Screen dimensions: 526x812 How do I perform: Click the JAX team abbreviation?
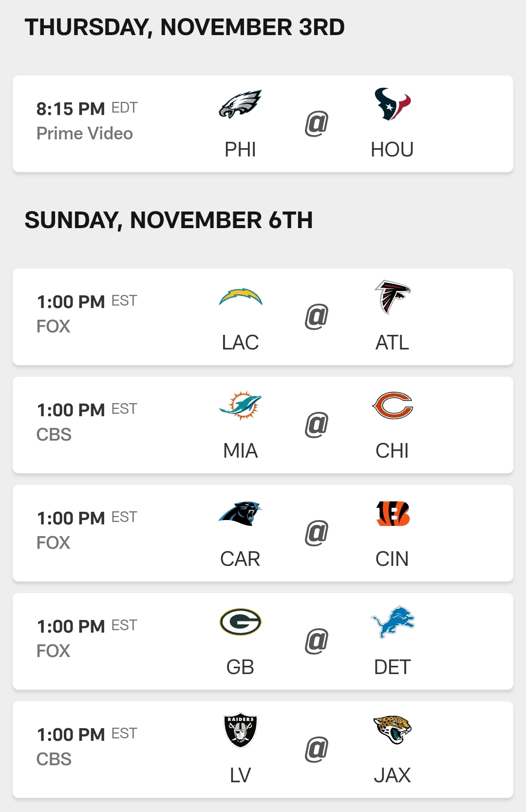[x=393, y=775]
